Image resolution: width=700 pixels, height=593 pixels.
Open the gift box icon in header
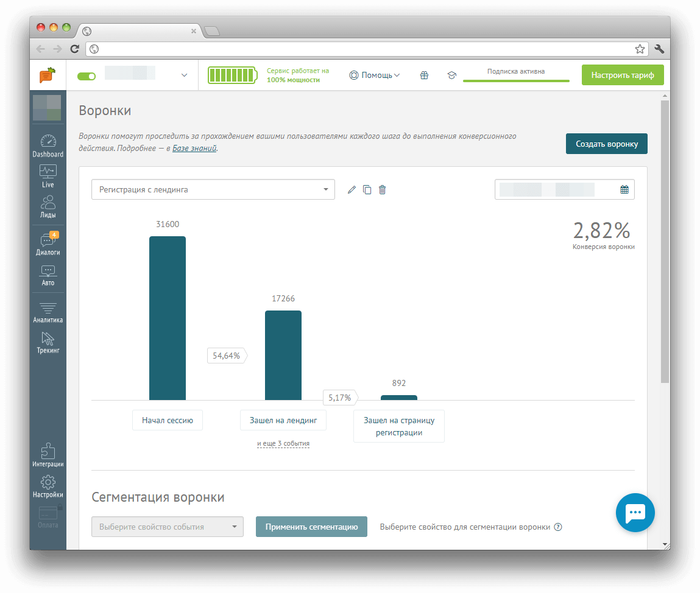click(425, 75)
